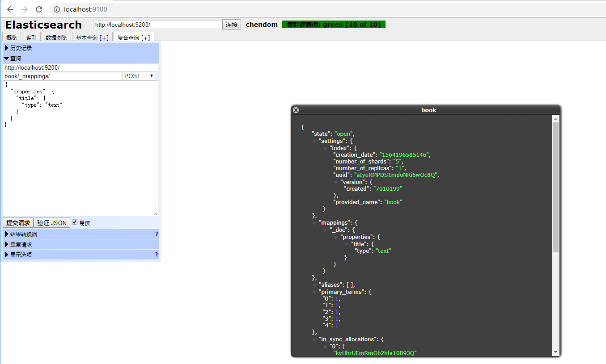Screen dimensions: 606x364
Task: Click the 连接 button
Action: point(232,25)
